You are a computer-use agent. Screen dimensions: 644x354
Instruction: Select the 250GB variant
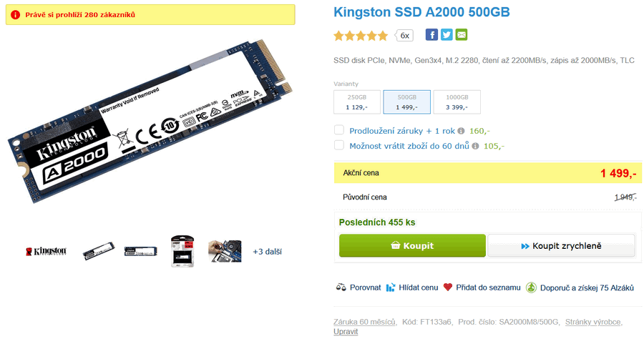(357, 102)
